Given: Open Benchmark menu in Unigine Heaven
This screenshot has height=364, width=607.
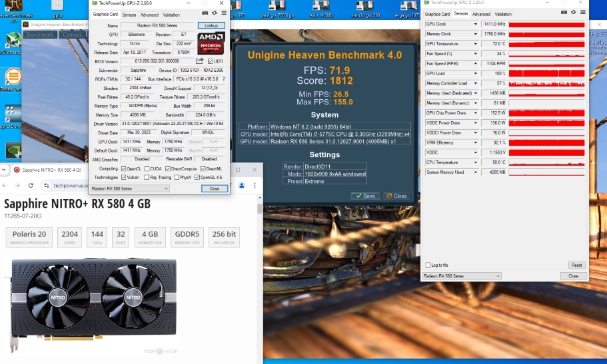Looking at the screenshot, I should tap(40, 35).
